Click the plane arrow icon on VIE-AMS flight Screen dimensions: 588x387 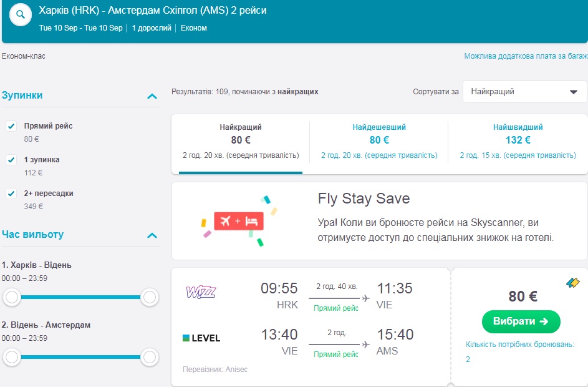365,344
